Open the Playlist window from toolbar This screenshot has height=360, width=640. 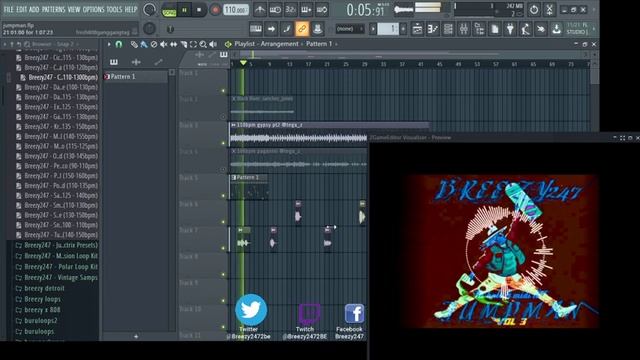pyautogui.click(x=417, y=29)
